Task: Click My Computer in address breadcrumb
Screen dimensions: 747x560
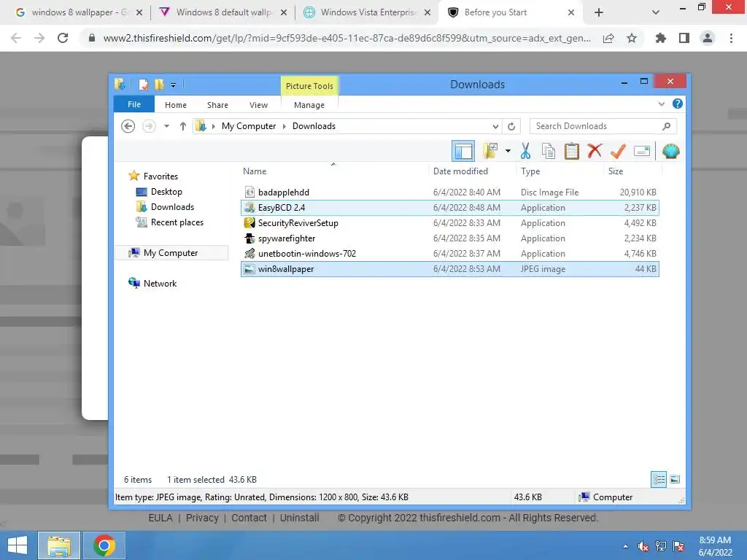Action: 249,126
